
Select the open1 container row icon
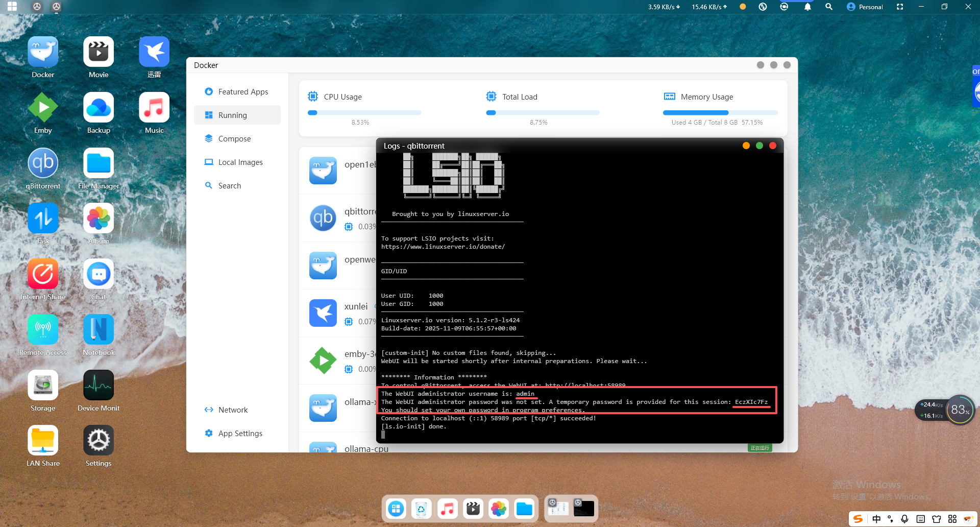pyautogui.click(x=323, y=171)
